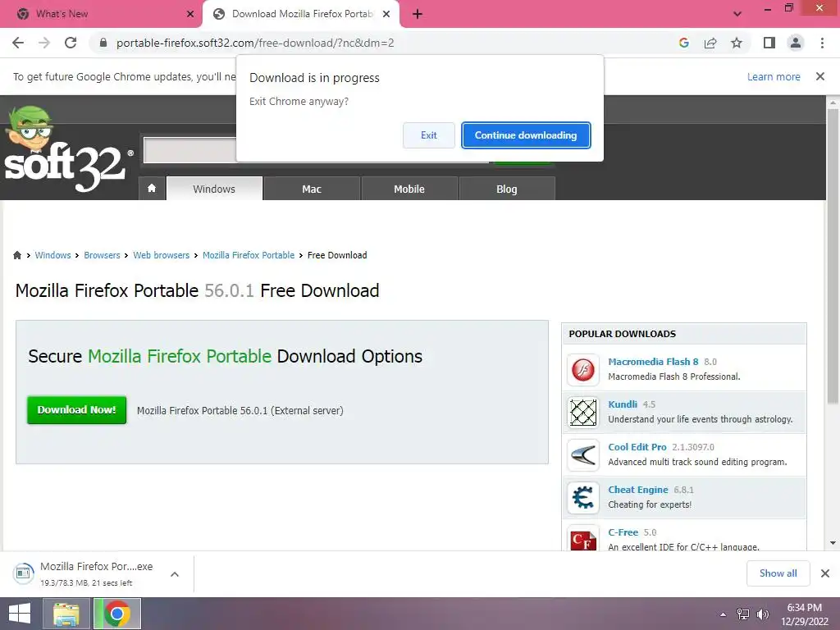Click the forward navigation arrow

tap(44, 43)
